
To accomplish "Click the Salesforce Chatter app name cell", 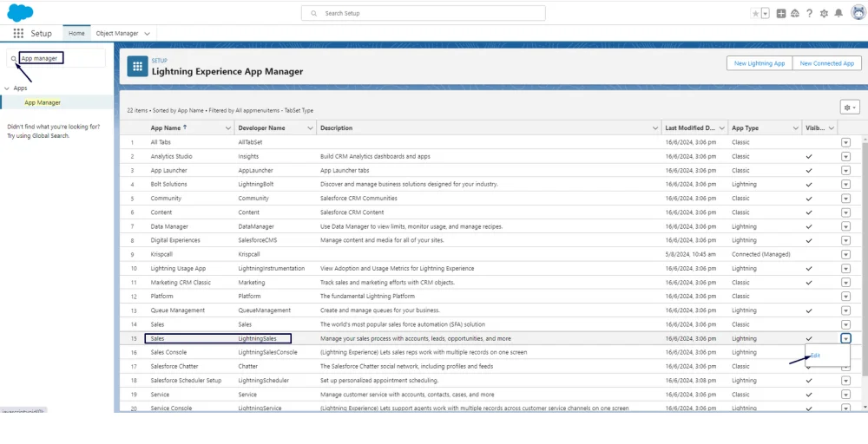I will click(174, 366).
